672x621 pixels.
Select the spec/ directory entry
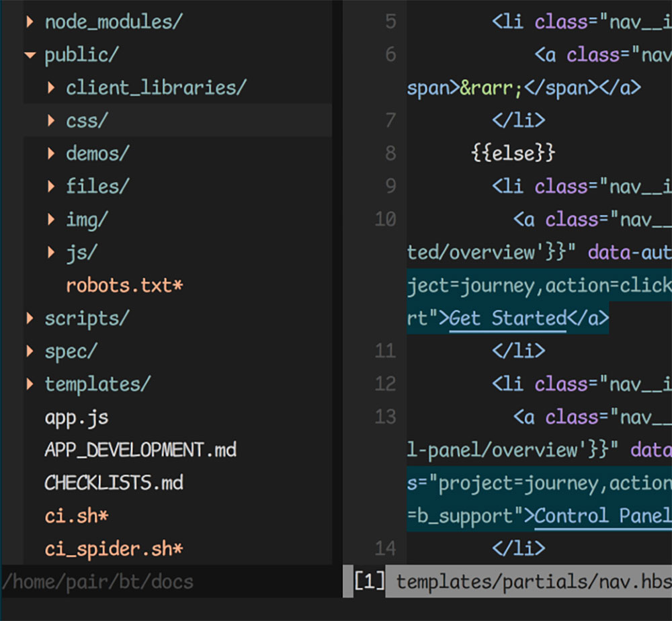click(x=71, y=351)
